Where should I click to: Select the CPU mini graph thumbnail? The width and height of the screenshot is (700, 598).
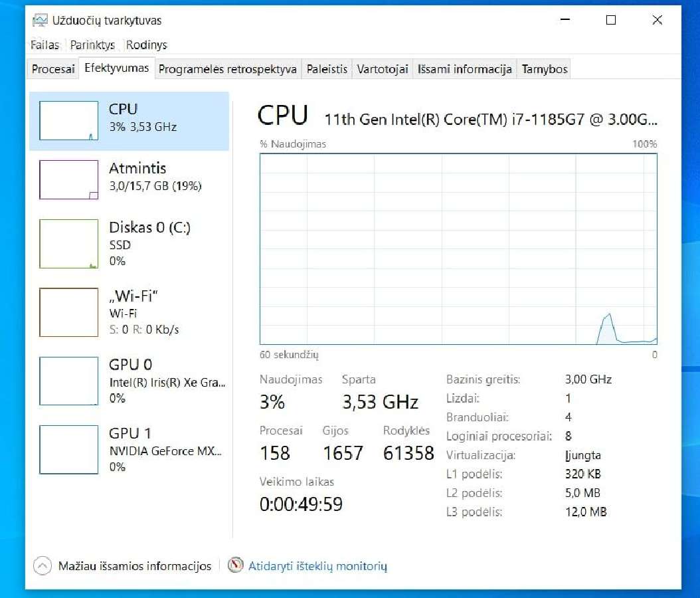69,120
